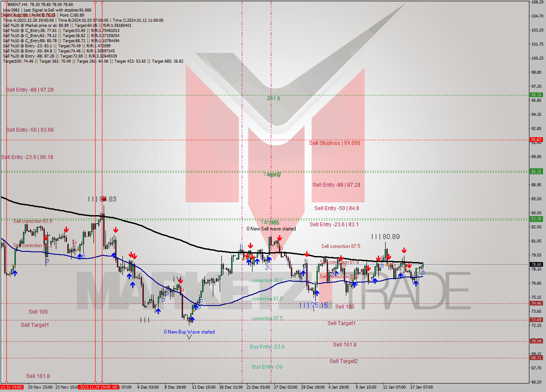Click the 'Sell Stoploss | 91.666' label
The width and height of the screenshot is (546, 392).
point(334,143)
